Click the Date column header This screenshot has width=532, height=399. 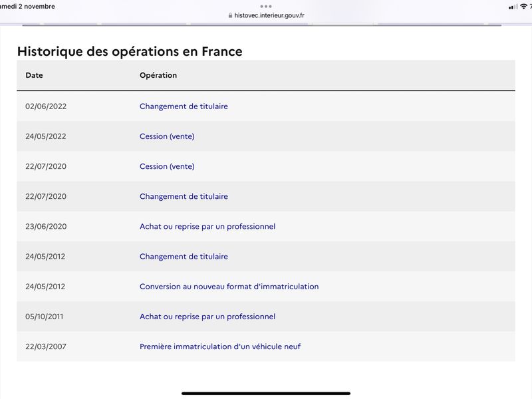tap(34, 75)
